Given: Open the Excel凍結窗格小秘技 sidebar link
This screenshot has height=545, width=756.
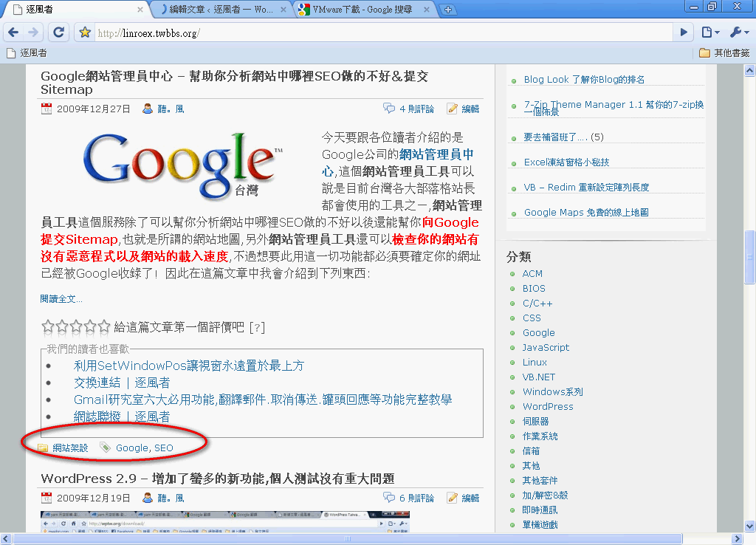Looking at the screenshot, I should point(566,162).
